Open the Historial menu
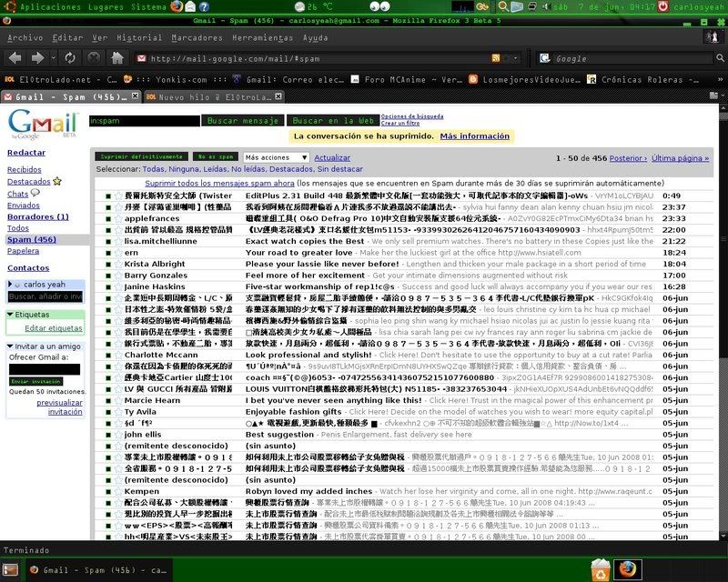This screenshot has width=728, height=582. 139,37
